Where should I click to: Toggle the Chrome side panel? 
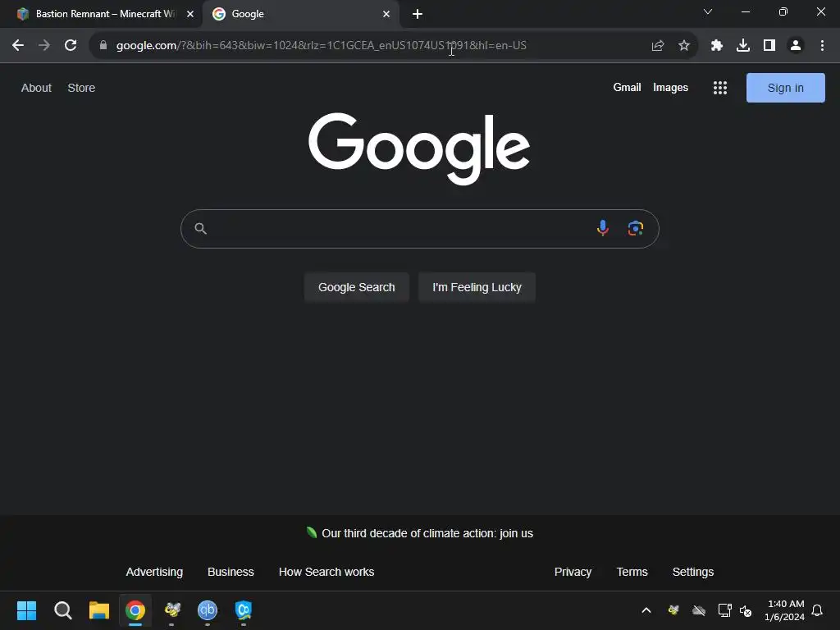pyautogui.click(x=769, y=46)
